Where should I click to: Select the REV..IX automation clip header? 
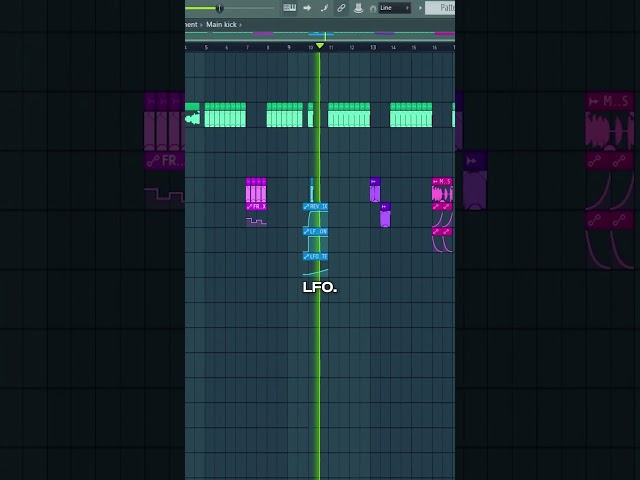pyautogui.click(x=315, y=207)
